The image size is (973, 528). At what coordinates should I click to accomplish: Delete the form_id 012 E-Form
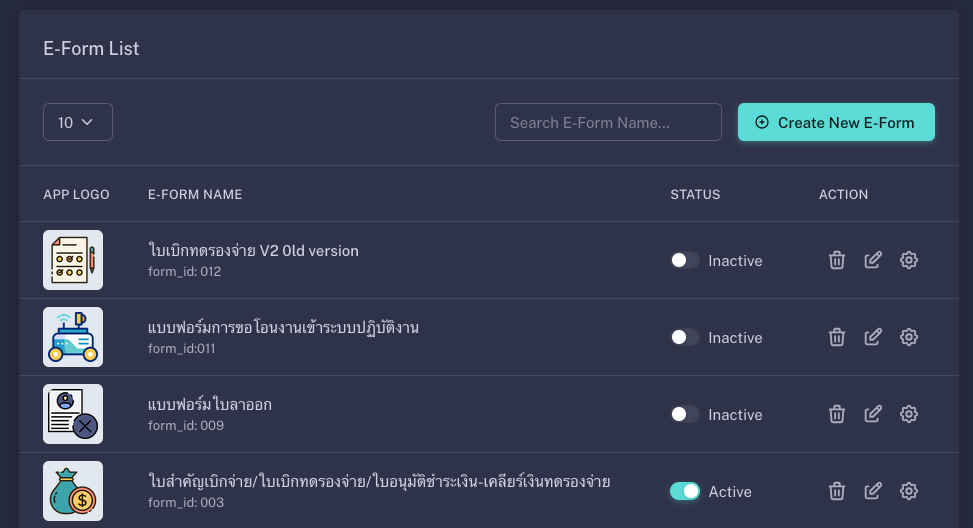(837, 260)
